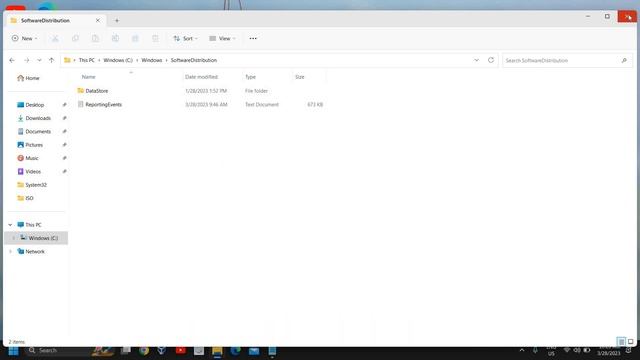
Task: Sort by Type column header
Action: (x=250, y=77)
